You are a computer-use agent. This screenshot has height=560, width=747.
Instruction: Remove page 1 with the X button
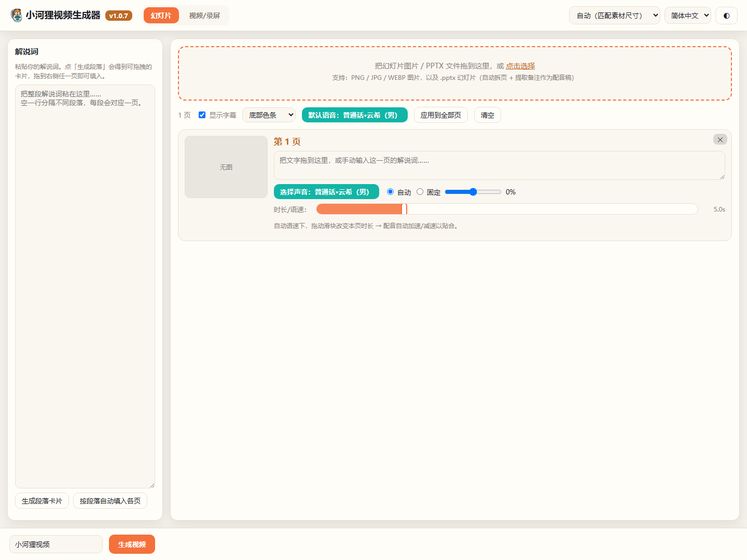pos(720,139)
